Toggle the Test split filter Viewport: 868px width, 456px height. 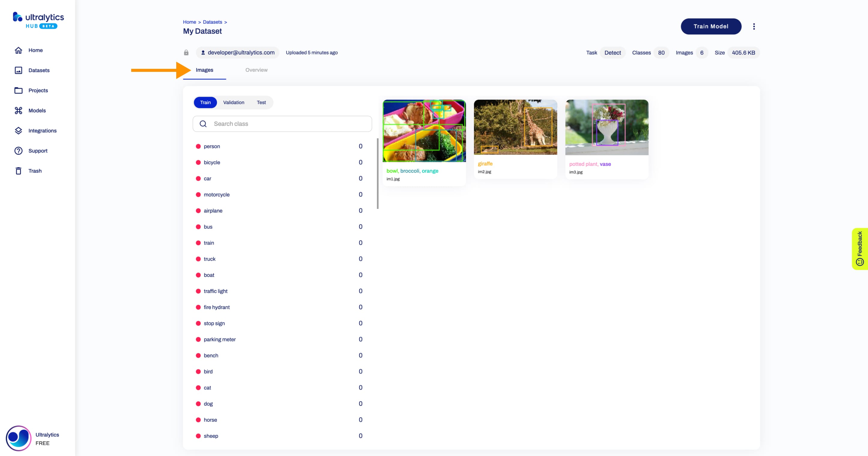pyautogui.click(x=261, y=102)
